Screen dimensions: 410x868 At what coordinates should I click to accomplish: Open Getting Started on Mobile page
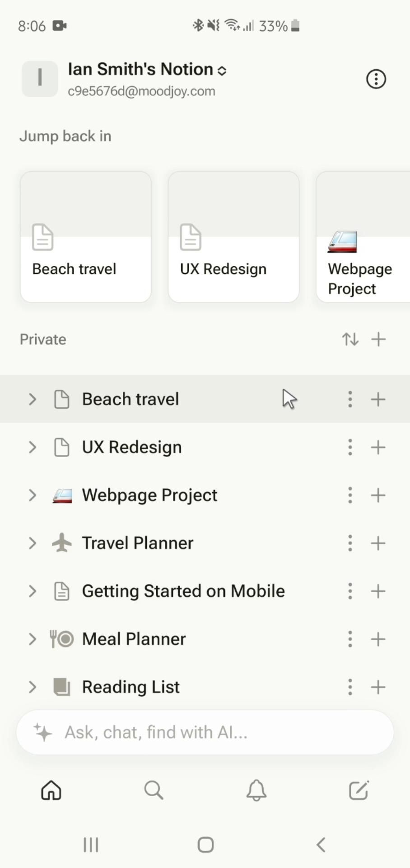coord(183,591)
